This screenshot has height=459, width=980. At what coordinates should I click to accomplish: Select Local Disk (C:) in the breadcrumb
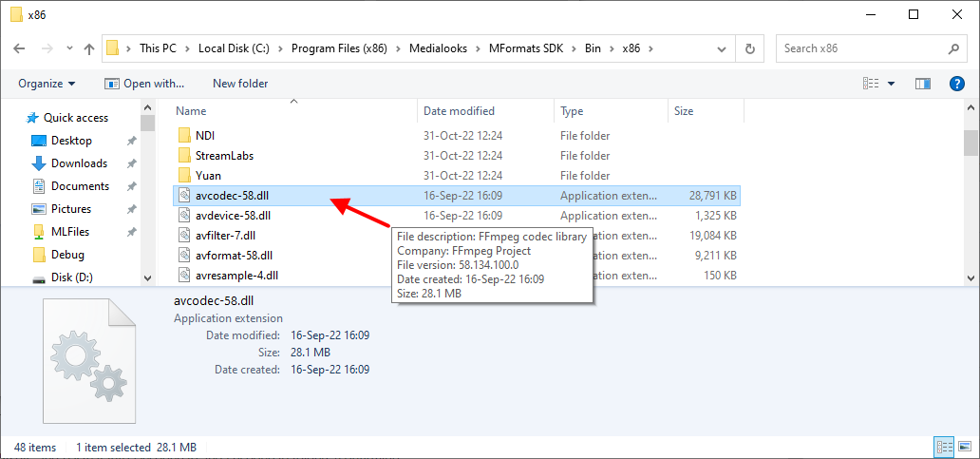point(234,48)
